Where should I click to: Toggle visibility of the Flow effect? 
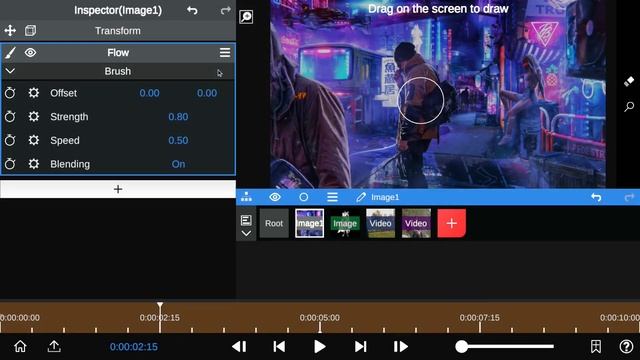click(x=31, y=53)
